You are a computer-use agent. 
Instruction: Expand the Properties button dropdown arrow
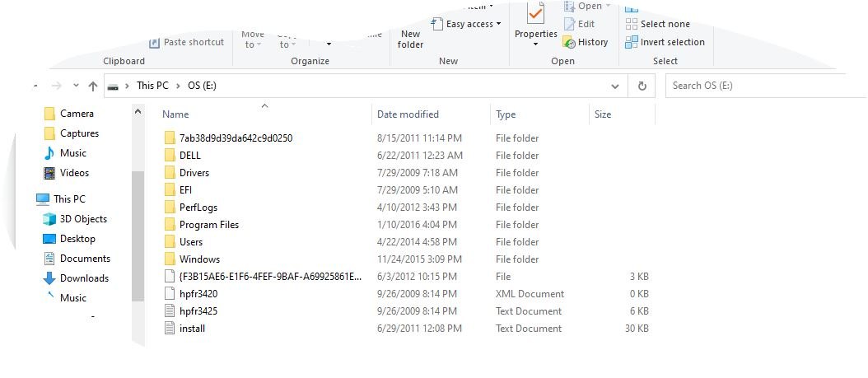(x=535, y=44)
